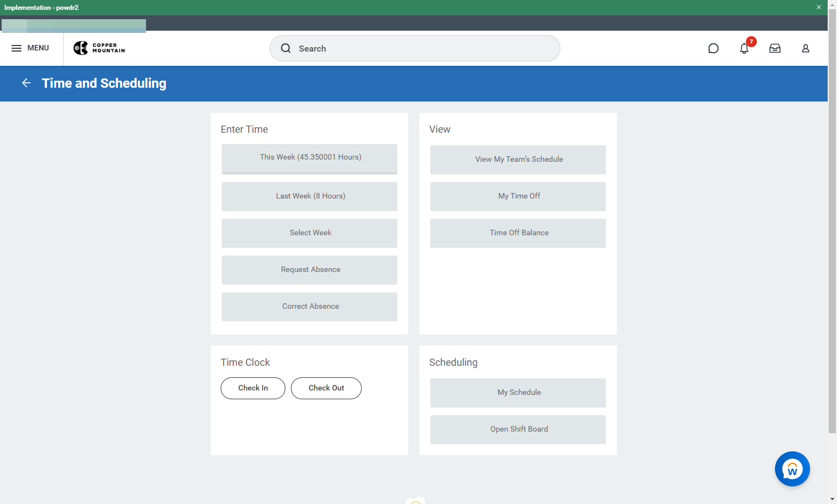Viewport: 837px width, 504px height.
Task: Open the assistant chat bubble icon
Action: (714, 48)
